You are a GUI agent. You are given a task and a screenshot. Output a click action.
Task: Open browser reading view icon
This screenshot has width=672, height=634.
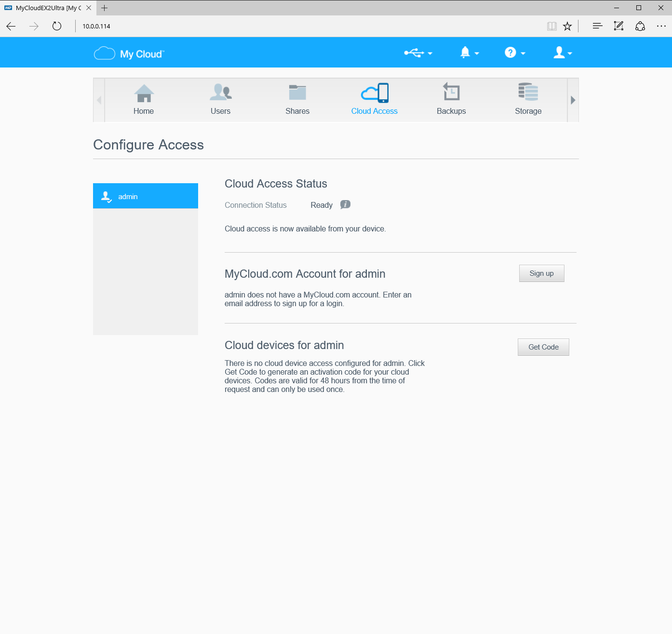pyautogui.click(x=551, y=27)
